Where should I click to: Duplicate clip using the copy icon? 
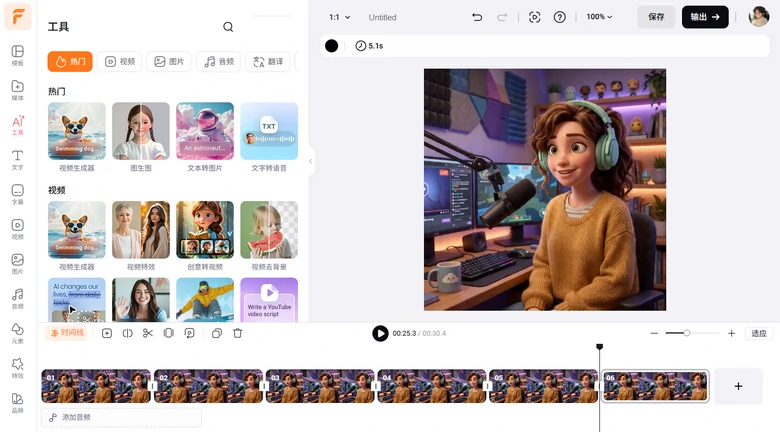tap(216, 333)
